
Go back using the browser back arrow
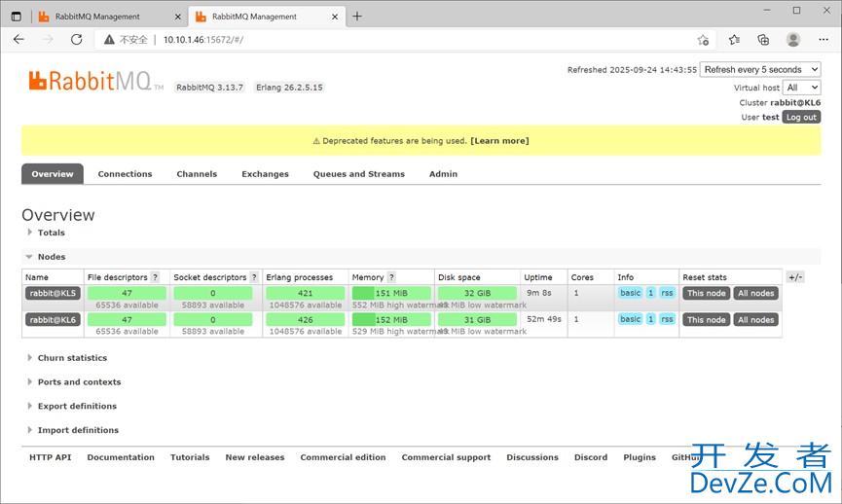[x=19, y=40]
